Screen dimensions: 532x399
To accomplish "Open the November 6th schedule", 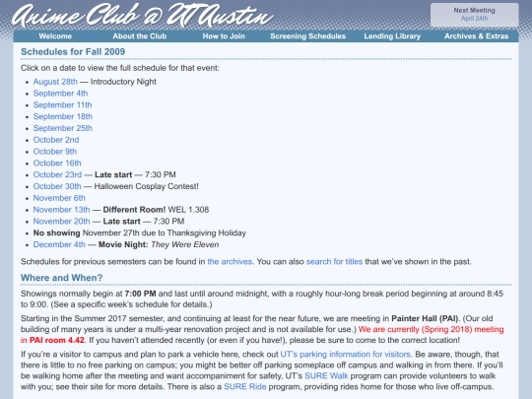I will (59, 198).
